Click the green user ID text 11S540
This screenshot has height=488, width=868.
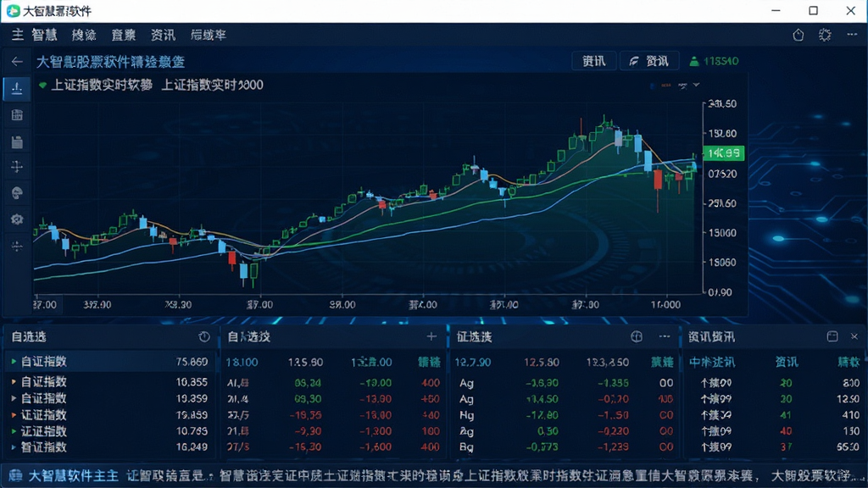(x=721, y=61)
